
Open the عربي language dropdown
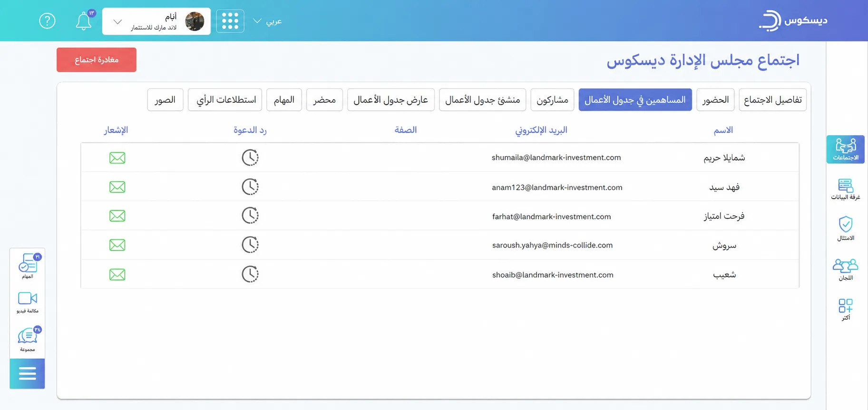click(x=267, y=21)
